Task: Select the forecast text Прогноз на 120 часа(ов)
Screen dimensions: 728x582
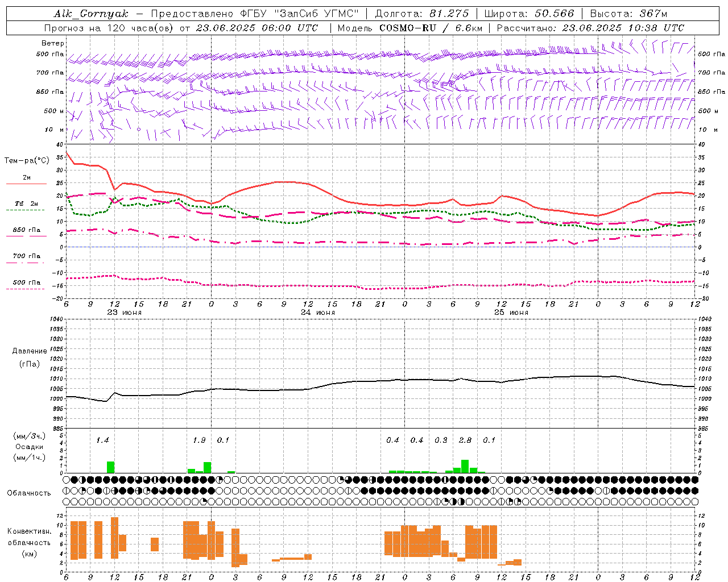Action: click(109, 28)
